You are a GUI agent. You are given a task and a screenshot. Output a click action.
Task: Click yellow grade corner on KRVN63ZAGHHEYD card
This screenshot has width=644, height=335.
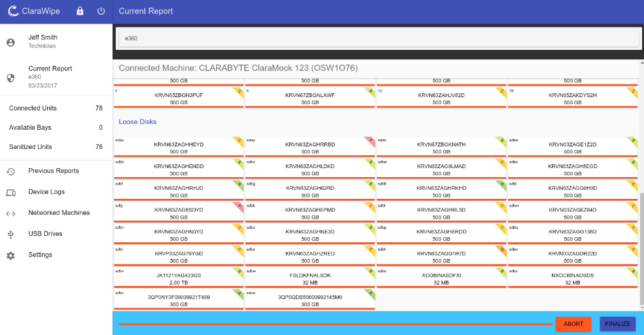239,141
